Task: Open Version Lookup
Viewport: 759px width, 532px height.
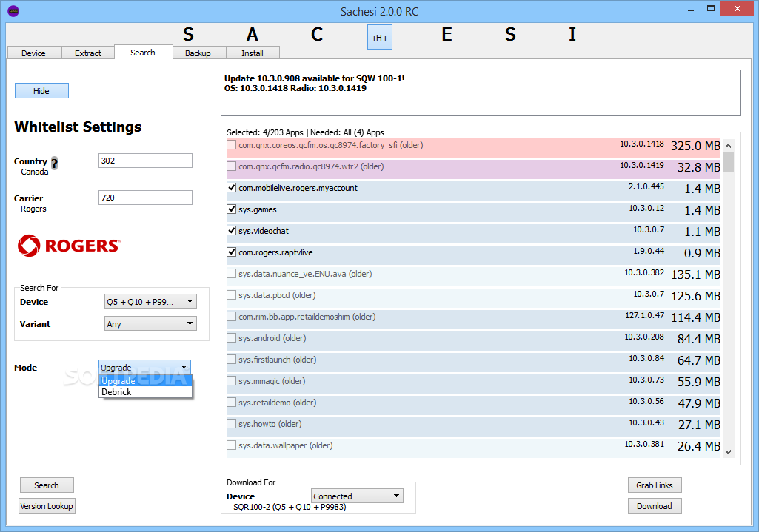Action: (x=47, y=506)
